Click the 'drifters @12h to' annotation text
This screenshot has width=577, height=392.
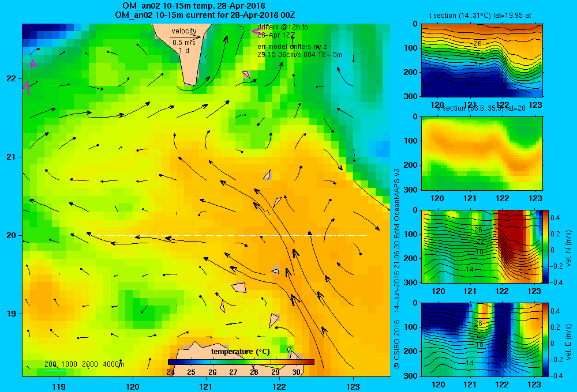pos(283,27)
